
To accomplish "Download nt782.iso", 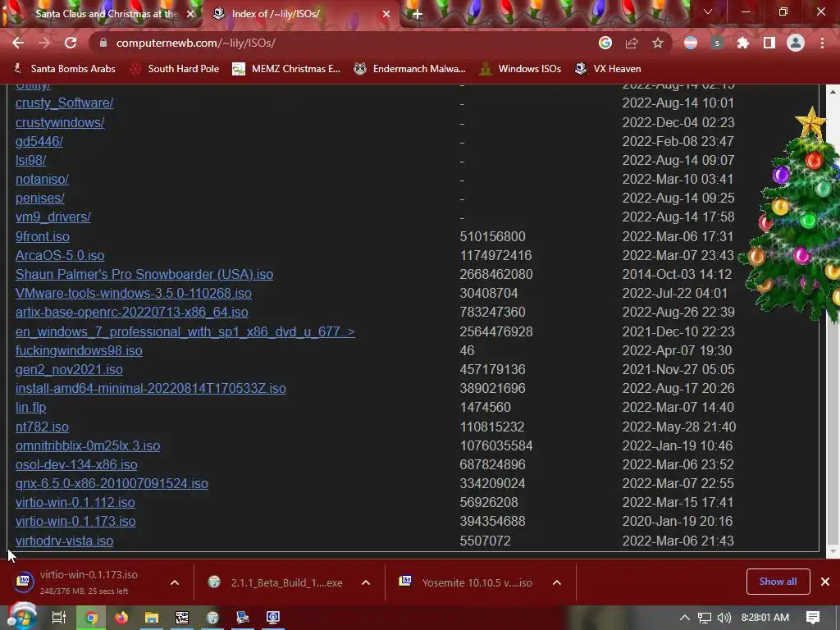I will pos(42,427).
